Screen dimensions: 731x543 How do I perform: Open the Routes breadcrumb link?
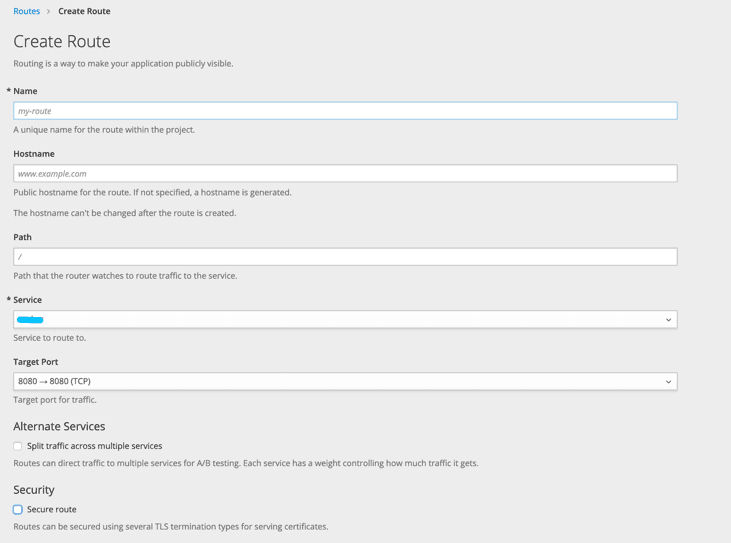tap(27, 11)
